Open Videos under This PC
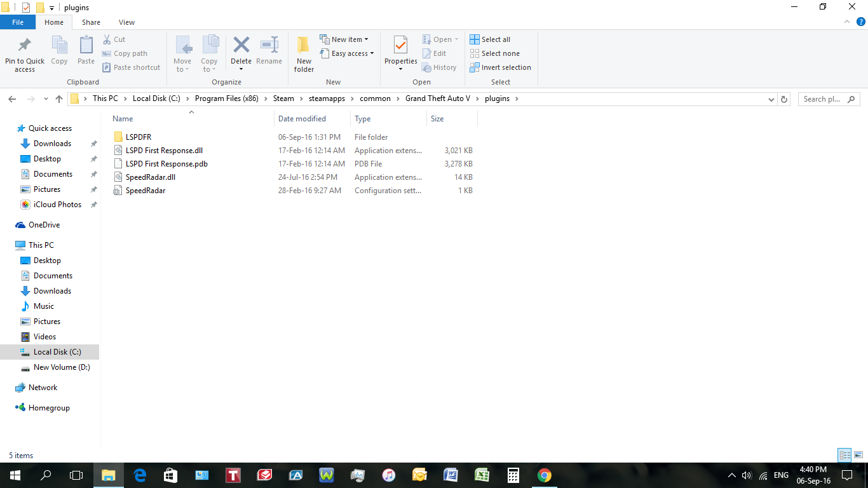 point(44,337)
